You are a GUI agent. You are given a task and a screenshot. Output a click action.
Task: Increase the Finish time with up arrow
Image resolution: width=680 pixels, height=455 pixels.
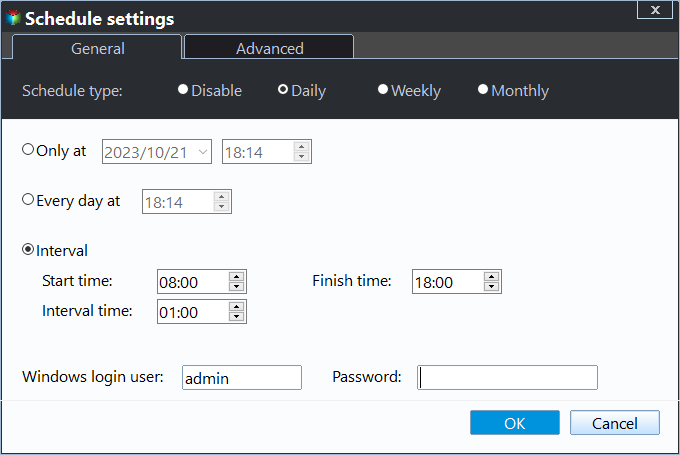coord(491,277)
